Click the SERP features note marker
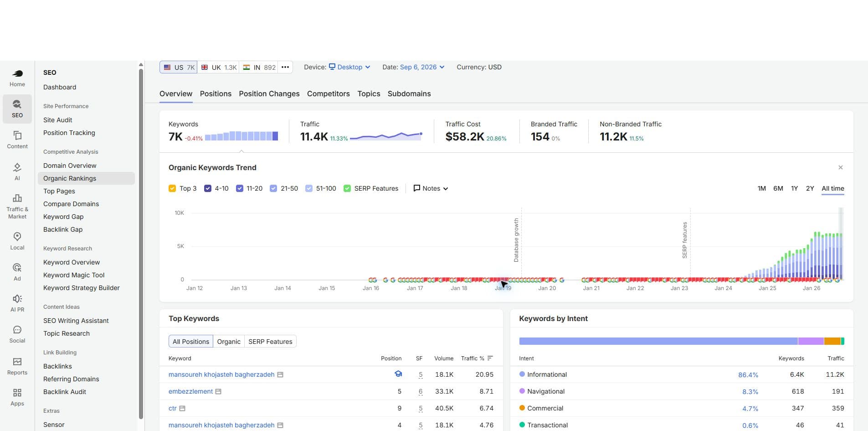Viewport: 868px width, 431px height. coord(684,240)
